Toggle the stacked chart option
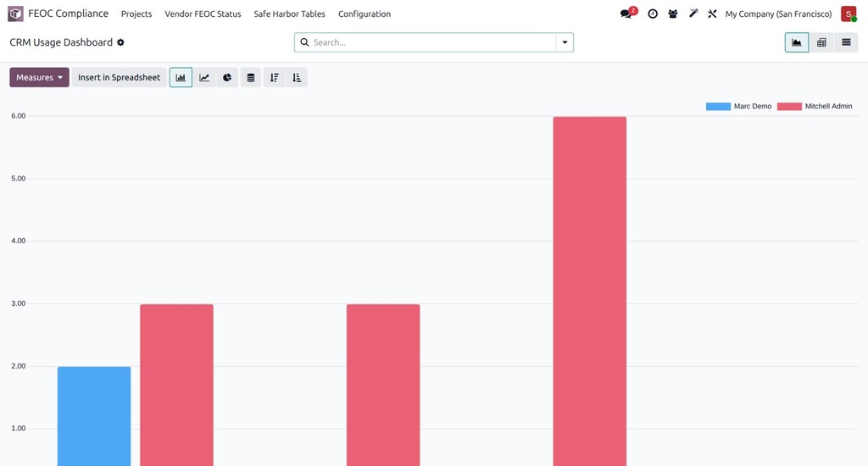Image resolution: width=868 pixels, height=466 pixels. pos(251,77)
